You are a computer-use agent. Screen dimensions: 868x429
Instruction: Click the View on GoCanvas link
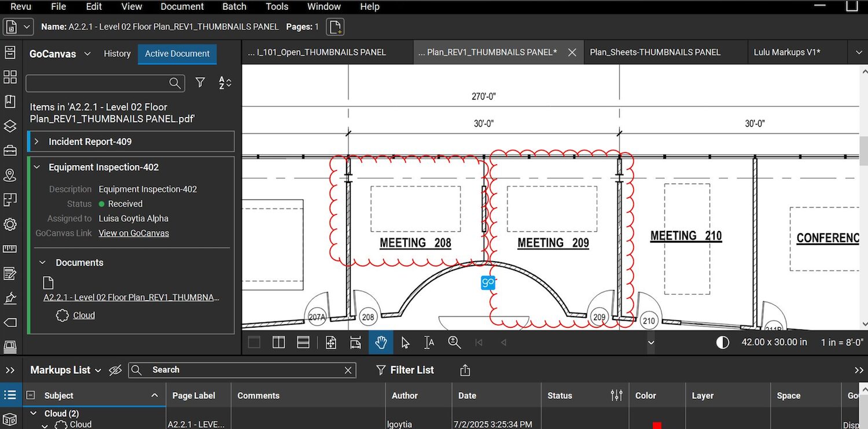[x=134, y=233]
